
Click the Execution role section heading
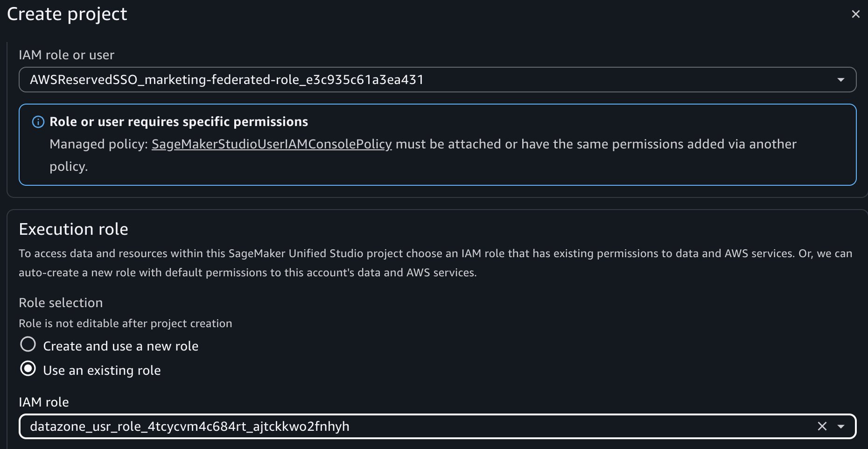73,229
